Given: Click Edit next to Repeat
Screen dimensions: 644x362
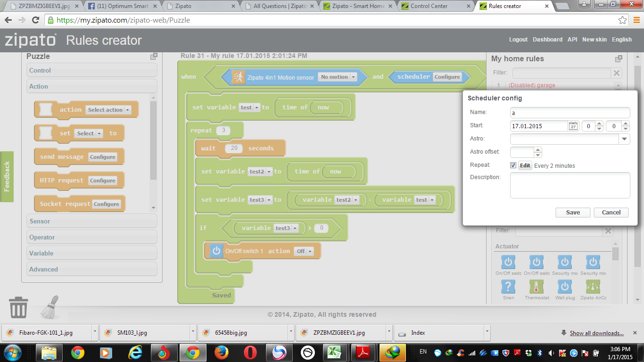Looking at the screenshot, I should tap(525, 165).
